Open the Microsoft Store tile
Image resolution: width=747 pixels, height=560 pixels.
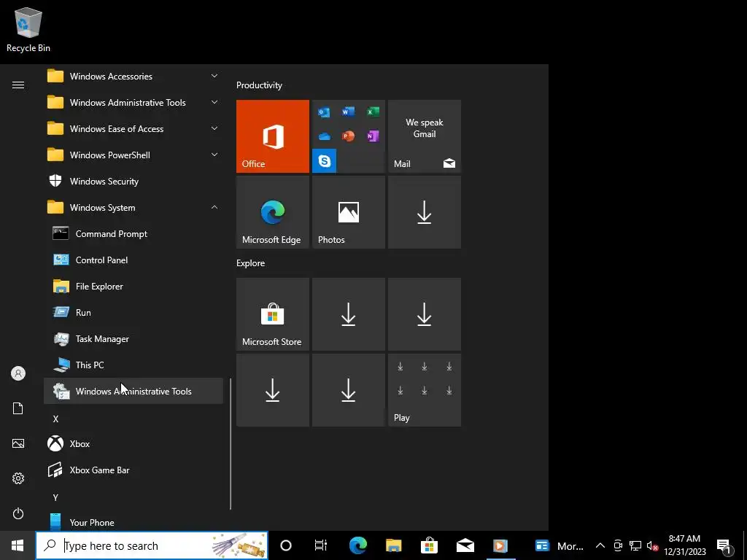(273, 314)
